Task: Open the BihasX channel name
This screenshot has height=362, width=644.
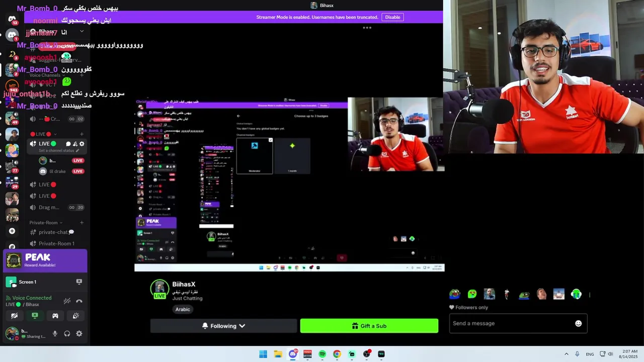Action: (184, 284)
